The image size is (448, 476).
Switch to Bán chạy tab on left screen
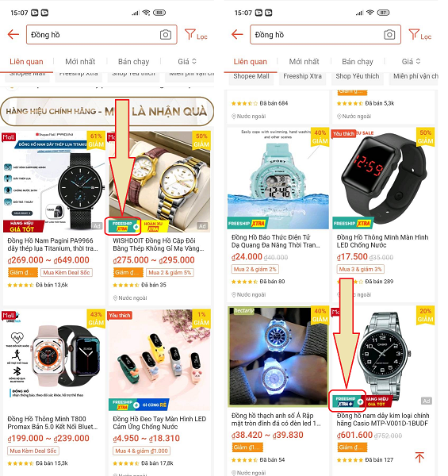[x=133, y=62]
